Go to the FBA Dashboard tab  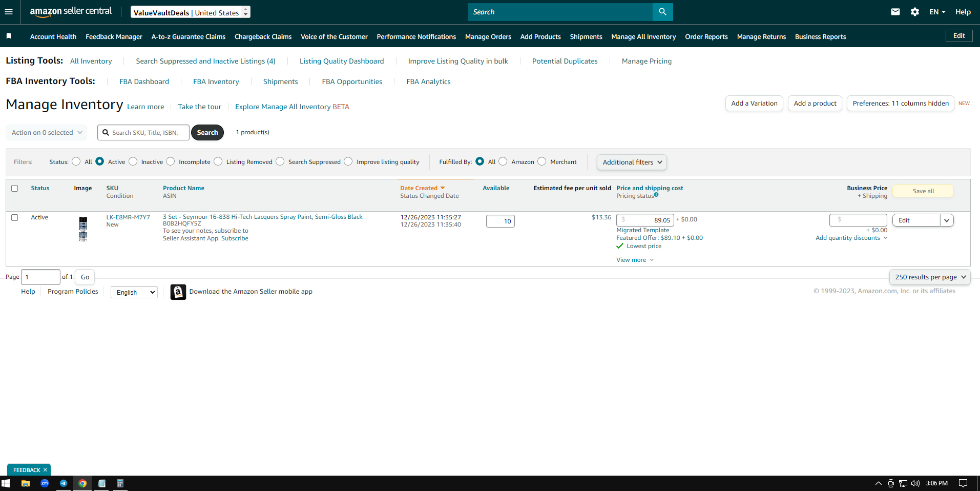(x=144, y=81)
